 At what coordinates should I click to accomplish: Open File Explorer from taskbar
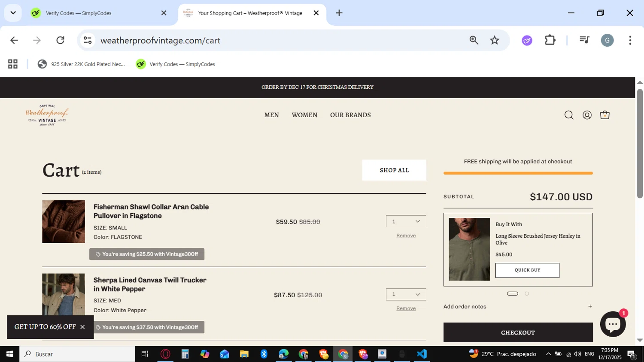pos(244,354)
